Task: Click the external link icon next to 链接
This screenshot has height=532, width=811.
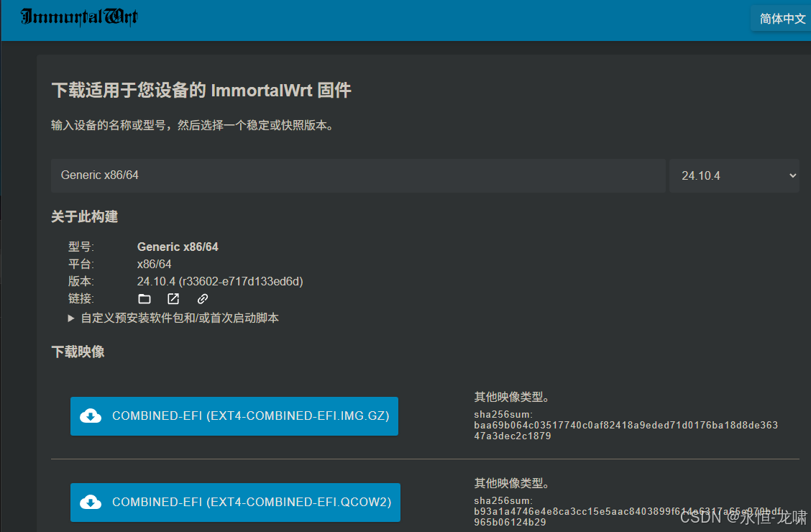Action: (x=173, y=299)
